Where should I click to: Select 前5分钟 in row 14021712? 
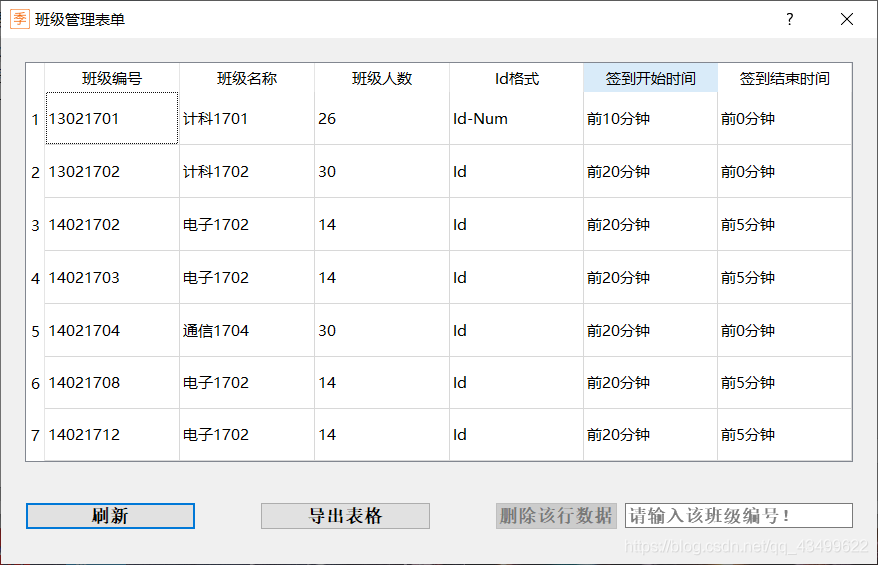coord(784,435)
